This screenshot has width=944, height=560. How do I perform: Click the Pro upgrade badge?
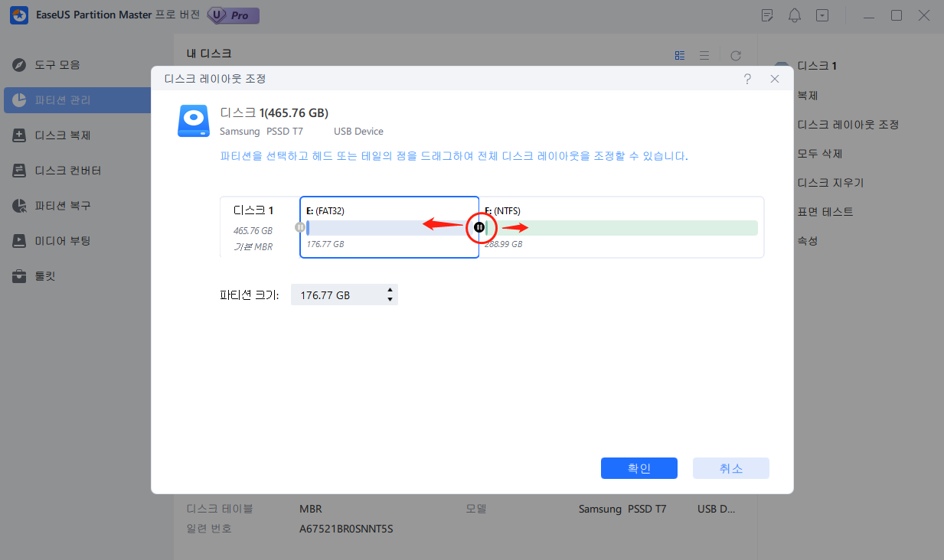pos(234,15)
